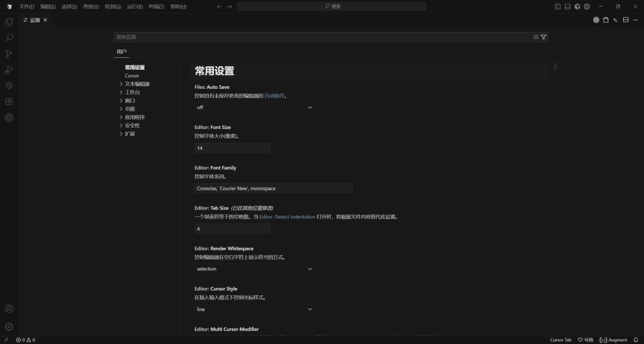Click the Editor: Detect Indentation link
Screen dimensions: 644x344
click(x=287, y=216)
